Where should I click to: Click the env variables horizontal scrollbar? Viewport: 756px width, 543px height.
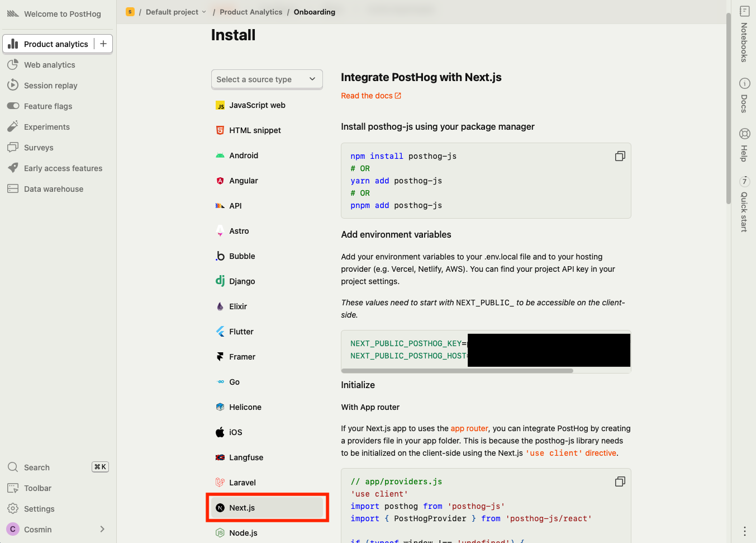457,371
